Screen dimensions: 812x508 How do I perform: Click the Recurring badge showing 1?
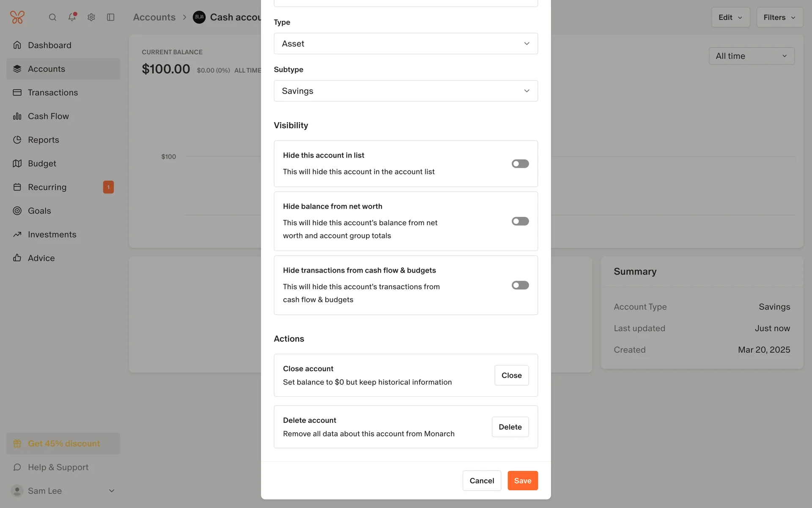click(108, 187)
